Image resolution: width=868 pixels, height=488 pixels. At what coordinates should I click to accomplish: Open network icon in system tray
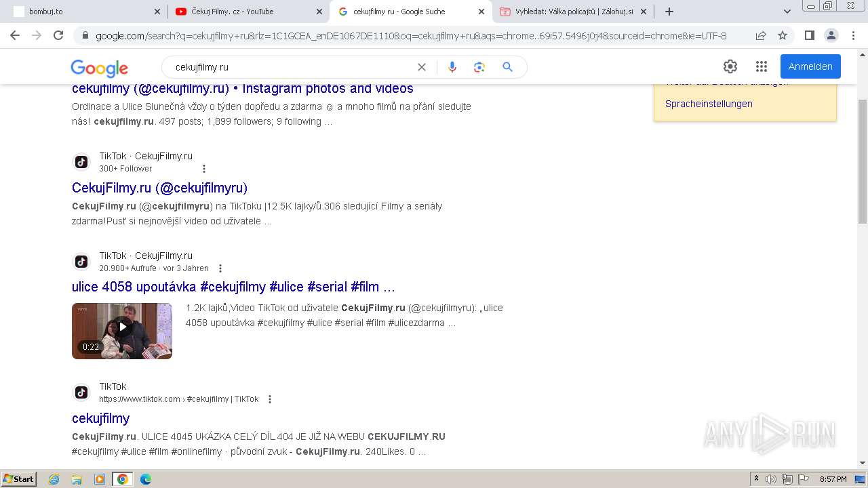click(787, 479)
